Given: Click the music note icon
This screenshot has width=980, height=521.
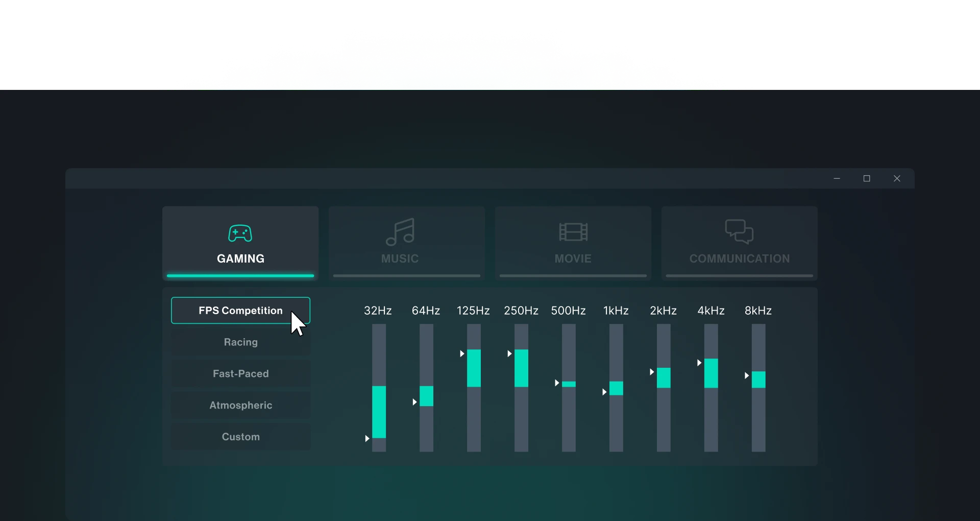Looking at the screenshot, I should [x=400, y=232].
